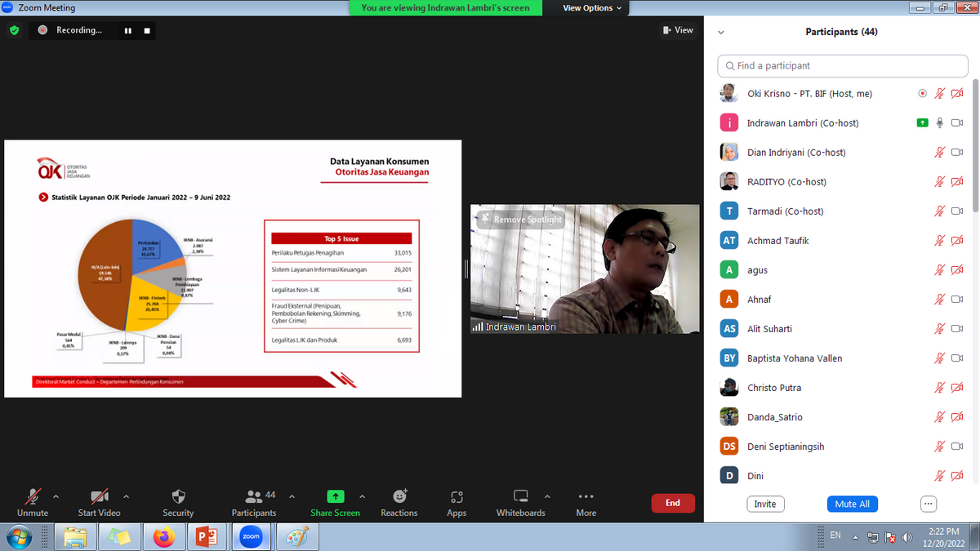The height and width of the screenshot is (551, 980).
Task: Click the green Share Screen icon
Action: pyautogui.click(x=335, y=496)
